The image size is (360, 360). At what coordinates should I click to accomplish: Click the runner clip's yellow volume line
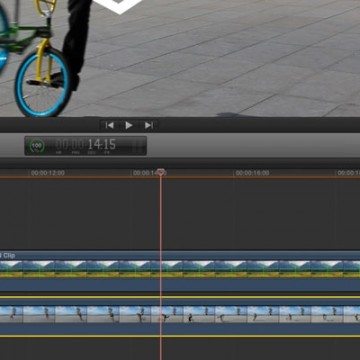pos(180,336)
